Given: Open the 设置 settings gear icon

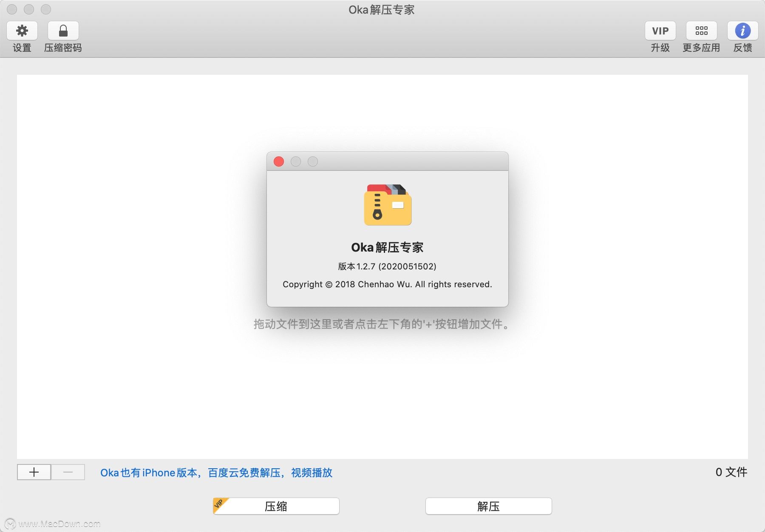Looking at the screenshot, I should 22,31.
